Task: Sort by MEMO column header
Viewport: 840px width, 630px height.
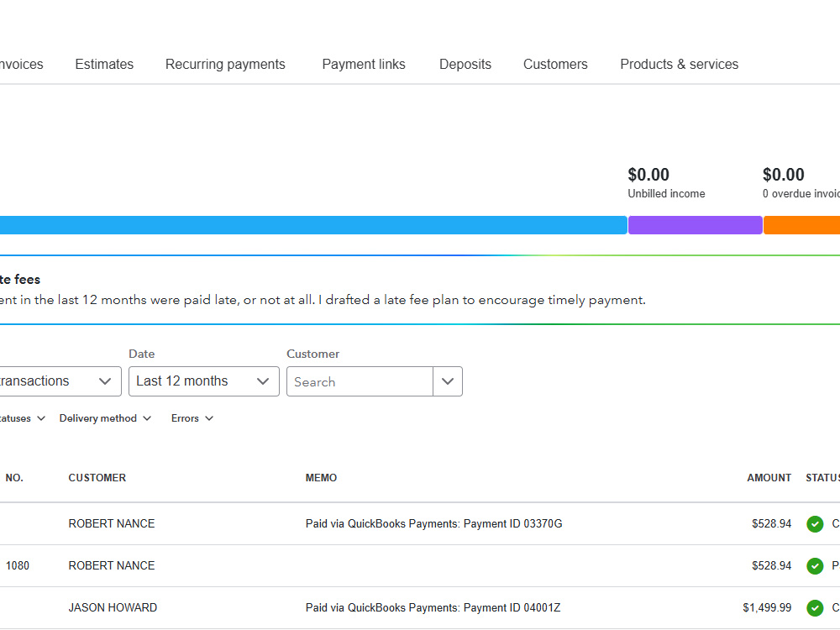Action: coord(321,478)
